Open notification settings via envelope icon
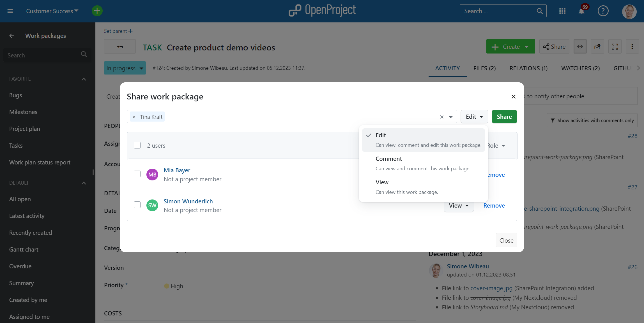 coord(597,46)
